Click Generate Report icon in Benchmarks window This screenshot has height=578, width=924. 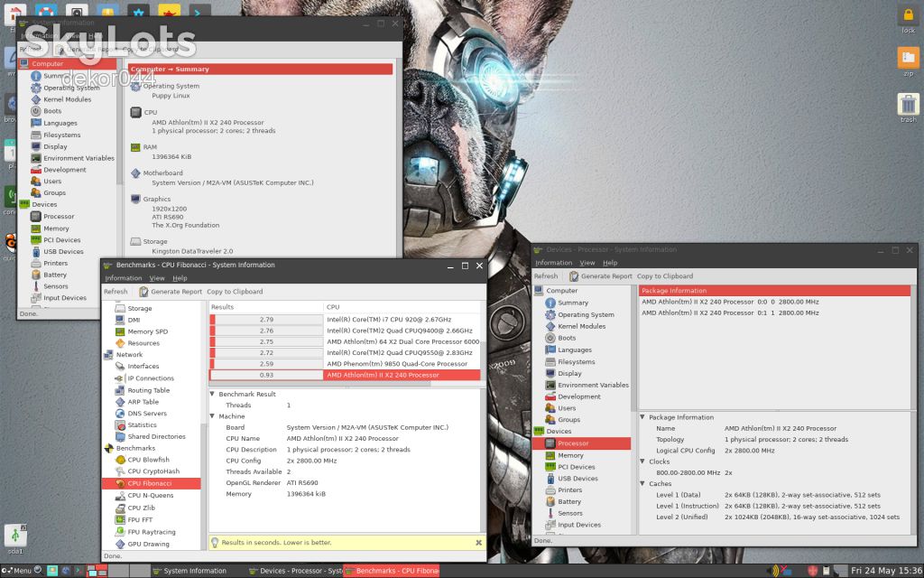point(143,292)
